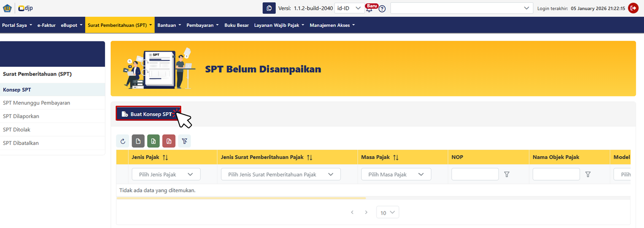Screen dimensions: 644x228
Task: Export table to PDF red icon
Action: coord(169,141)
